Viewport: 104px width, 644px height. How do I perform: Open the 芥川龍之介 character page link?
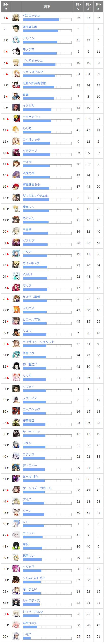pos(30,364)
